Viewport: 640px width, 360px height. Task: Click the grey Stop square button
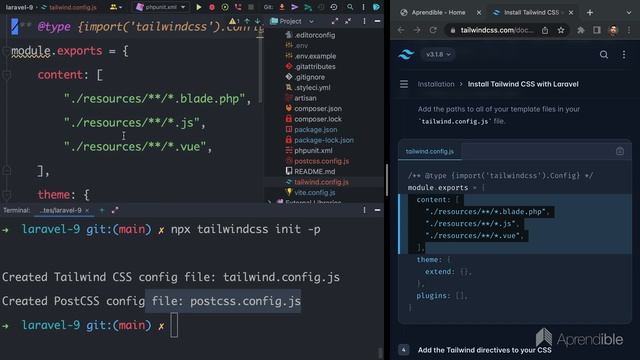click(251, 7)
